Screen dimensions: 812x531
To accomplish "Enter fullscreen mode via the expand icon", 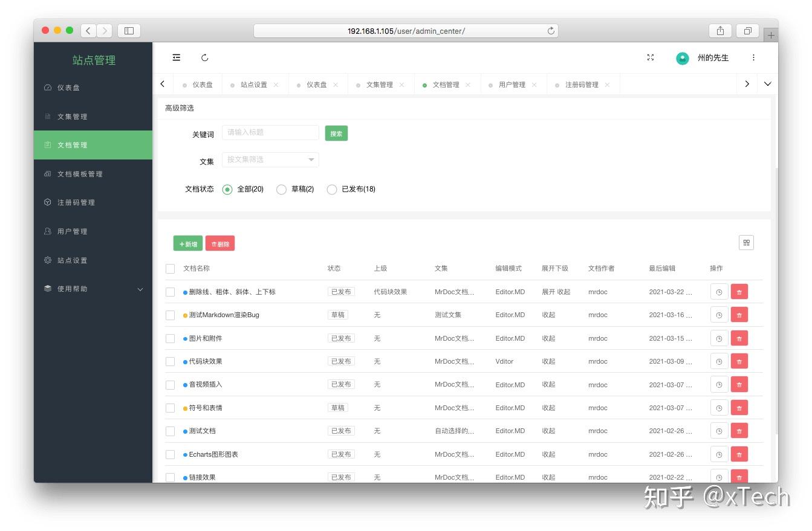I will 651,57.
